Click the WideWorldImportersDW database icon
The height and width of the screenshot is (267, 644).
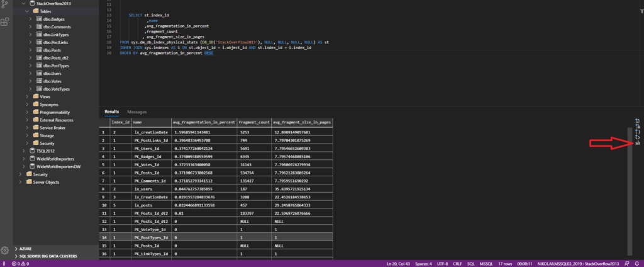coord(33,167)
